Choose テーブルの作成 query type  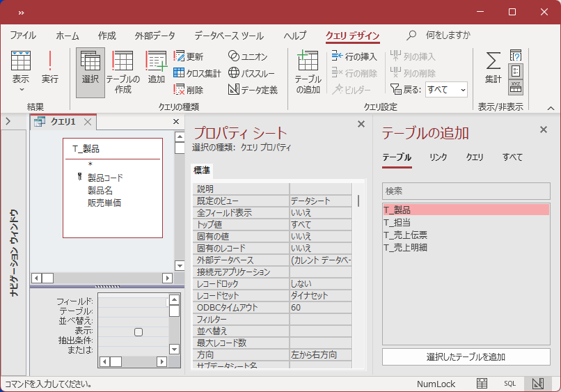point(123,72)
